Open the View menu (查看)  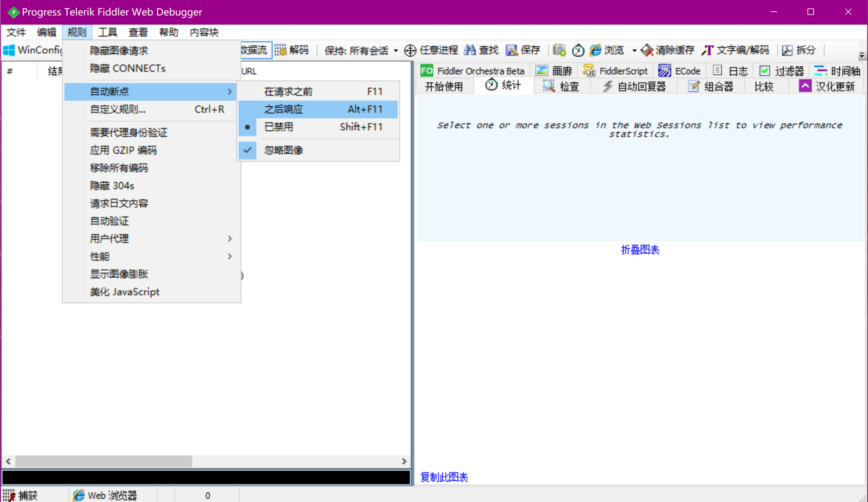[138, 32]
